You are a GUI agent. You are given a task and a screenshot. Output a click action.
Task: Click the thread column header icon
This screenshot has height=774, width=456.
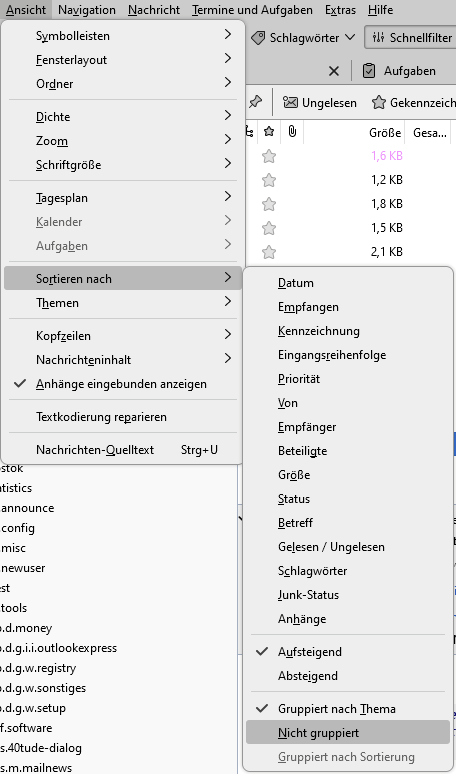click(x=250, y=132)
